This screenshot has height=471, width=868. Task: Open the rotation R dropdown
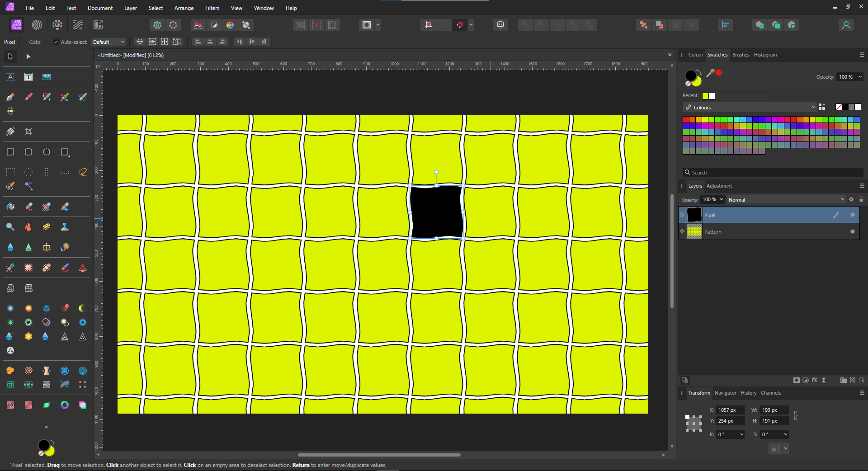click(742, 434)
